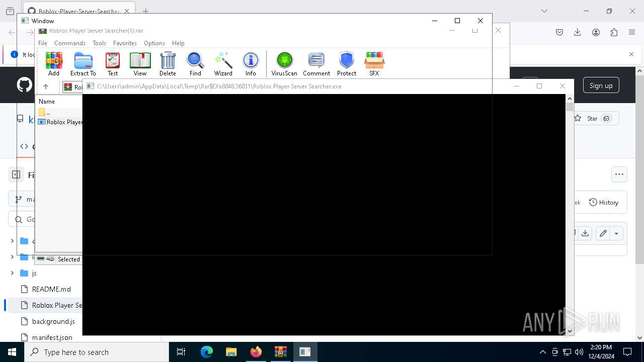The width and height of the screenshot is (644, 362).
Task: Open the Help menu
Action: (x=178, y=43)
